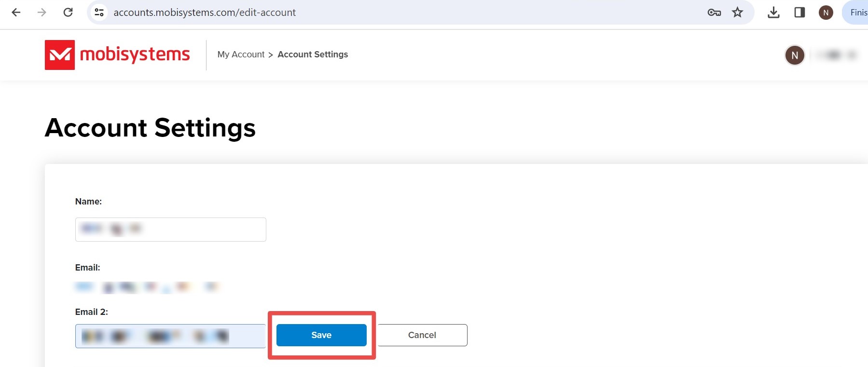Open the account avatar menu in page header
The height and width of the screenshot is (367, 868).
795,55
